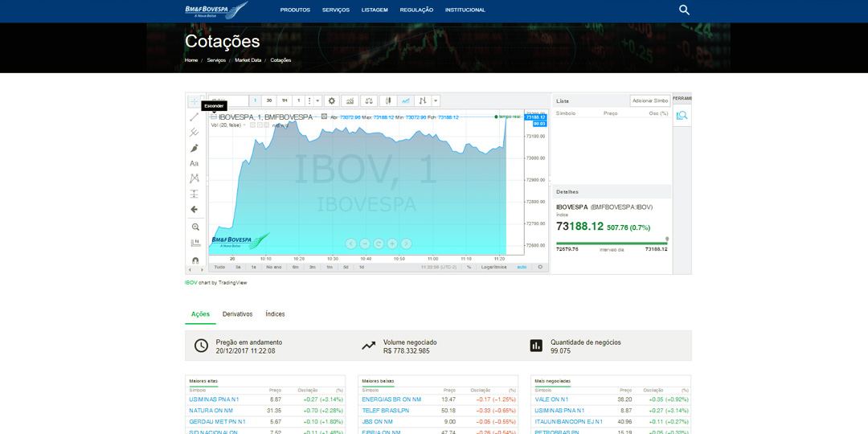
Task: Set the time range to No ano
Action: coord(274,267)
